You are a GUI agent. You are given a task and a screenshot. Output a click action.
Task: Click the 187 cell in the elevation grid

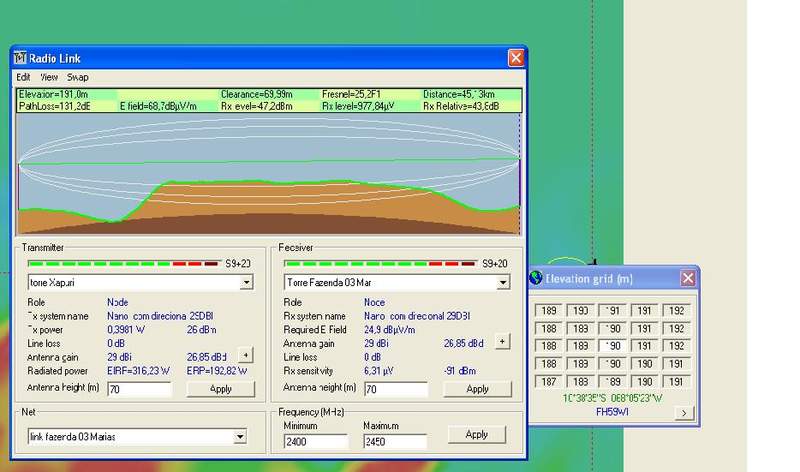(548, 382)
